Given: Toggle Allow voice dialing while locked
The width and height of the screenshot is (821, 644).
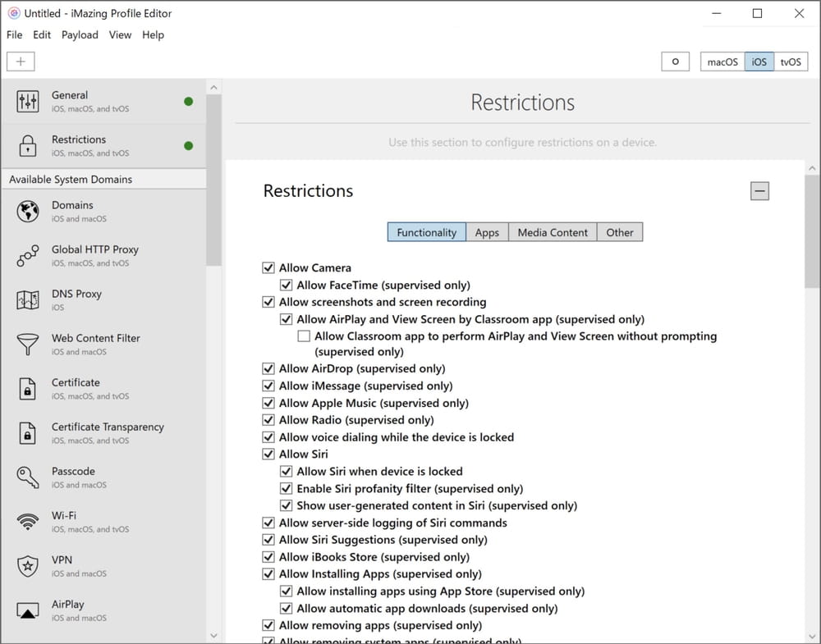Looking at the screenshot, I should pos(268,437).
